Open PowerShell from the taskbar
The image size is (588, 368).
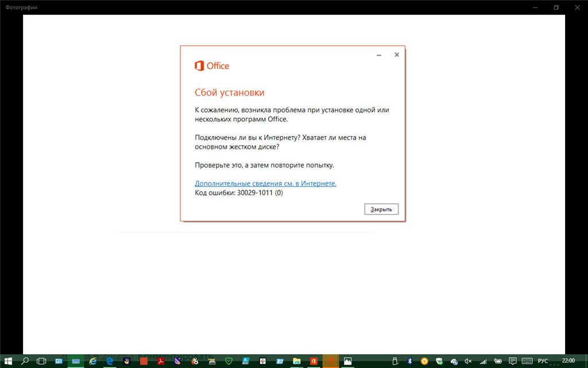246,361
